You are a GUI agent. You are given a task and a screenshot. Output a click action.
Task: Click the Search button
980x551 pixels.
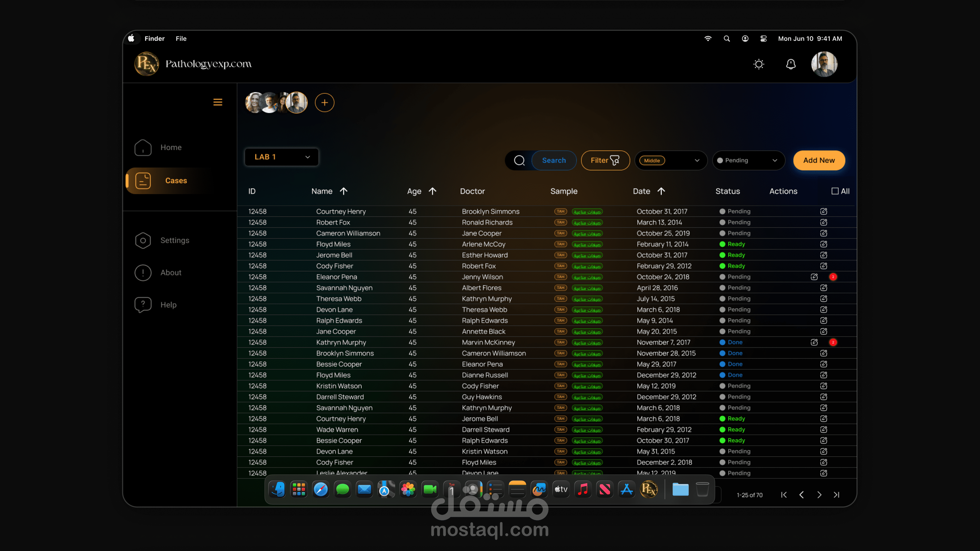coord(554,160)
